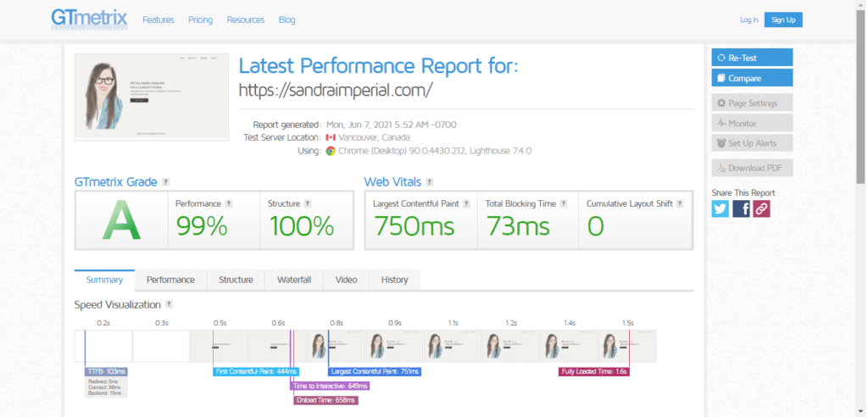Click the https://sandraimperial.com/ URL
This screenshot has width=868, height=417.
pyautogui.click(x=335, y=91)
